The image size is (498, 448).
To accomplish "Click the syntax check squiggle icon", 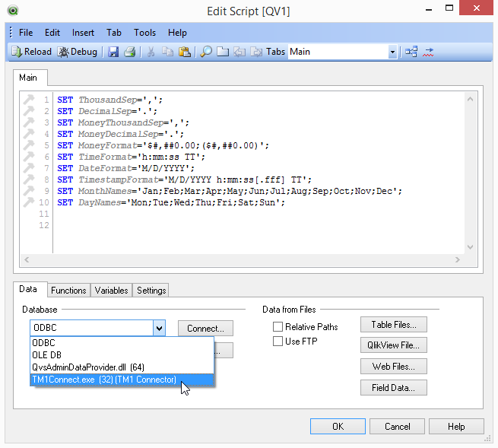I will pyautogui.click(x=428, y=52).
